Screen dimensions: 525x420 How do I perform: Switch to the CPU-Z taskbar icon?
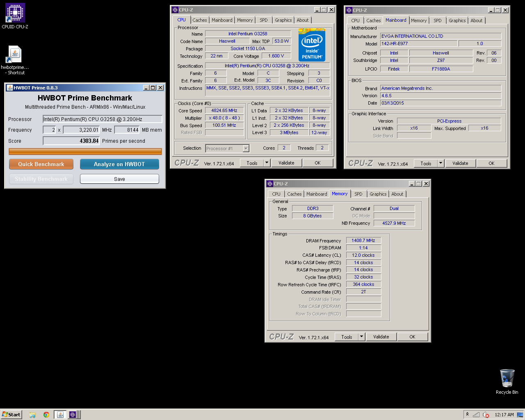point(73,415)
